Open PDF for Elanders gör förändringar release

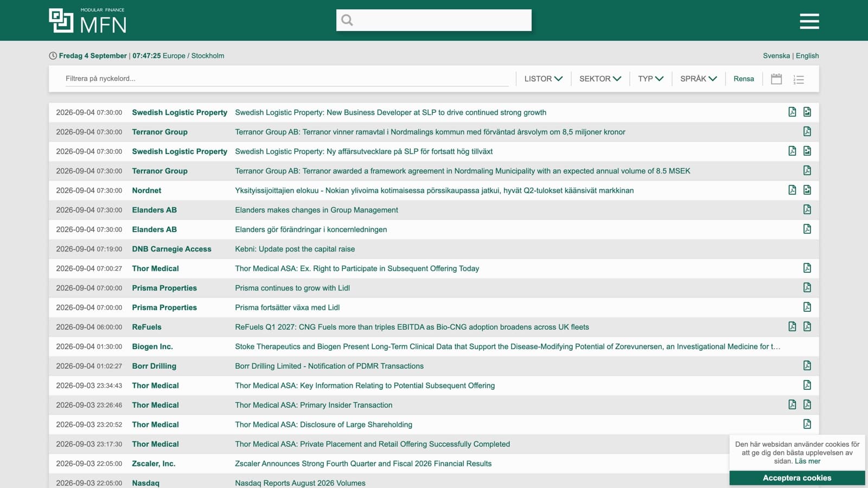[807, 229]
